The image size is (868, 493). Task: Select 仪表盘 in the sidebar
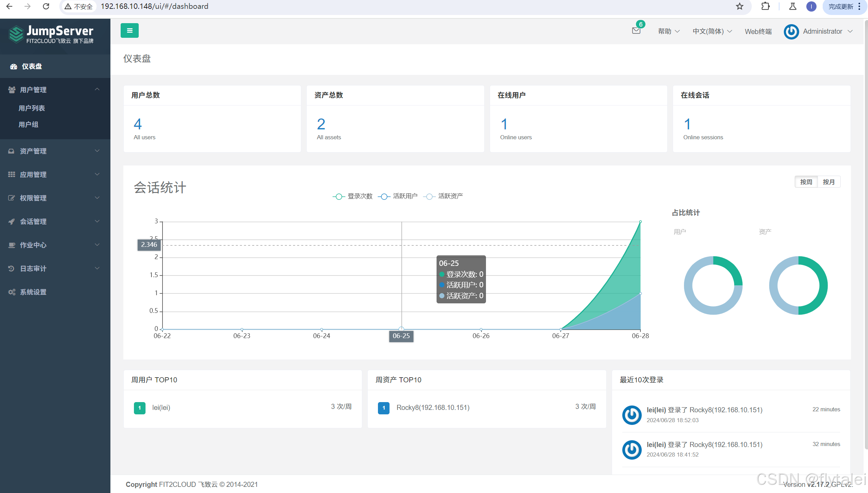click(x=55, y=66)
